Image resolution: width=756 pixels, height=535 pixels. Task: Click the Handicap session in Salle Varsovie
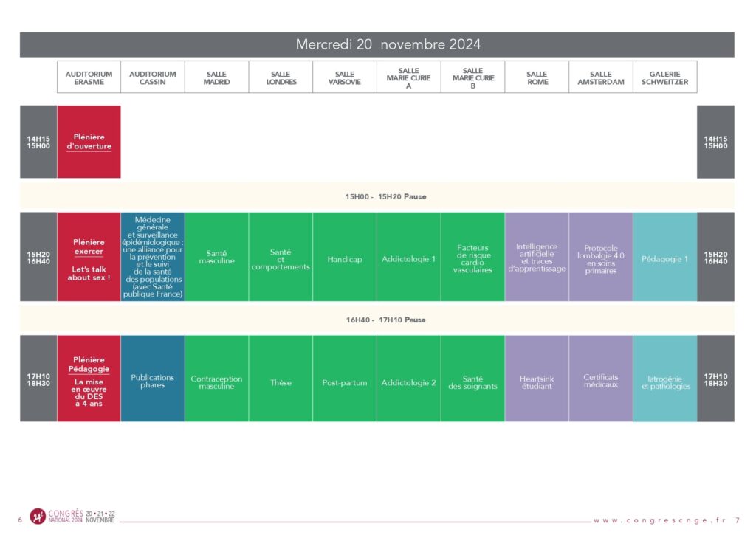click(345, 257)
